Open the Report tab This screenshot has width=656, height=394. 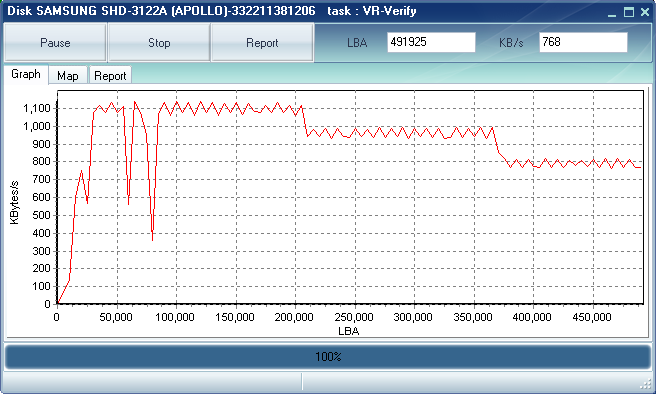[110, 76]
